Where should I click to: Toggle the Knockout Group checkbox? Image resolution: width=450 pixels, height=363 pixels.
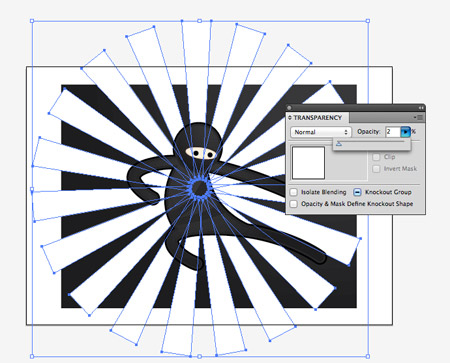[x=357, y=192]
